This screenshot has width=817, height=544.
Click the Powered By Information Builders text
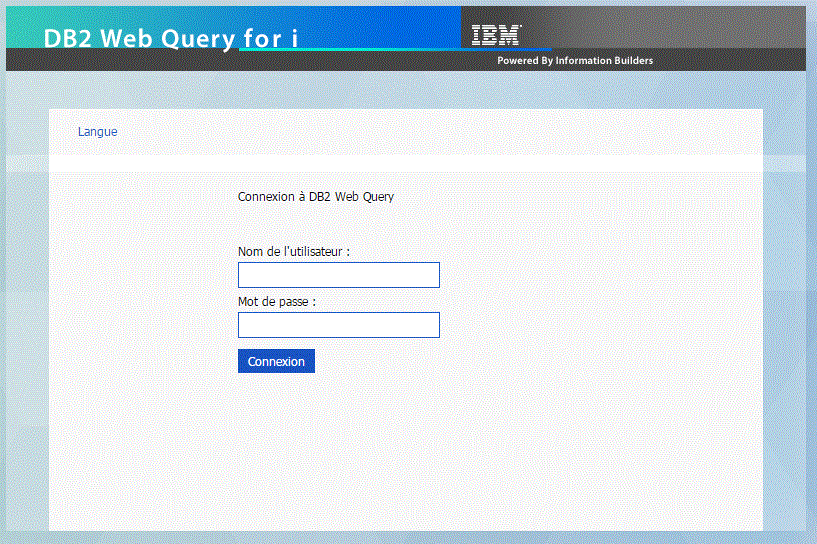[575, 60]
